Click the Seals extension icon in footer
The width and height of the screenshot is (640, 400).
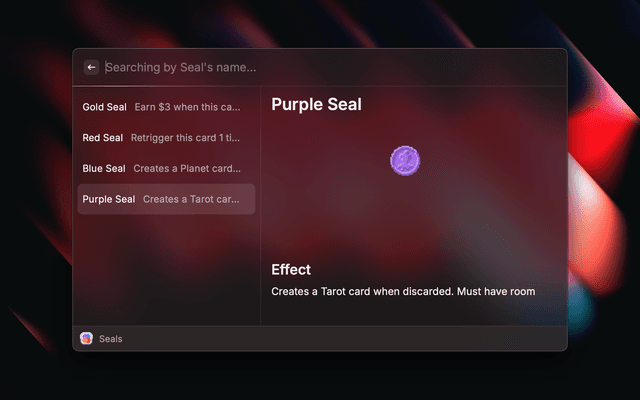pyautogui.click(x=86, y=339)
